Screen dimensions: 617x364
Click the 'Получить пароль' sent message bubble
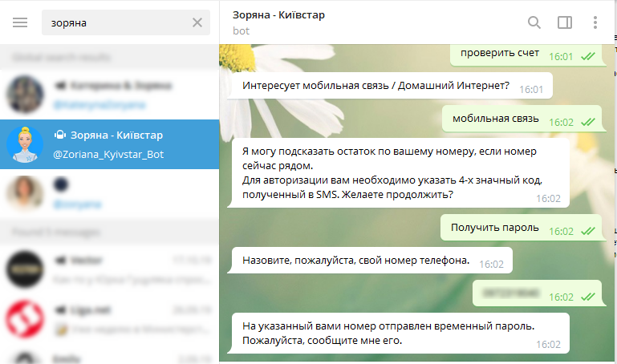point(494,227)
